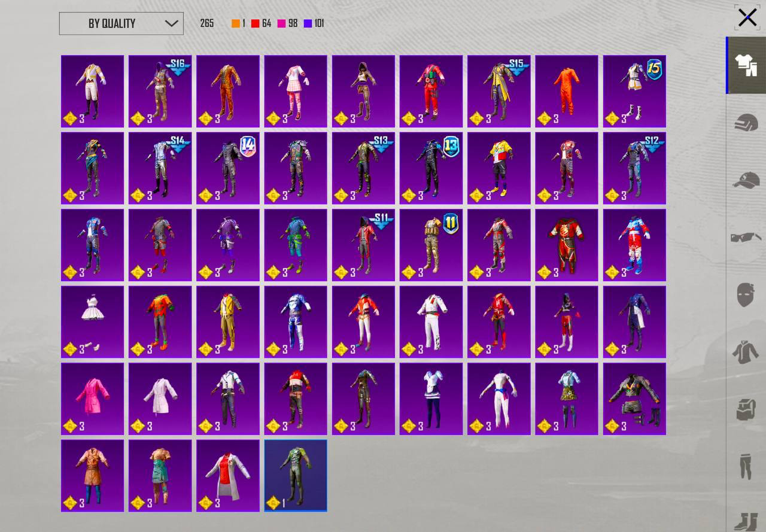The height and width of the screenshot is (532, 766).
Task: Select the outfit tagged S12
Action: 634,168
